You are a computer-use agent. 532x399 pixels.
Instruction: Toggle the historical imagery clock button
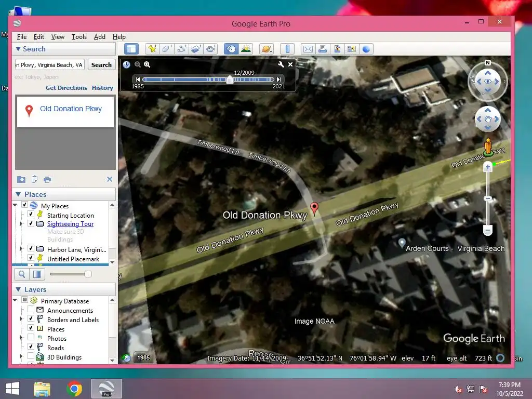click(x=231, y=49)
